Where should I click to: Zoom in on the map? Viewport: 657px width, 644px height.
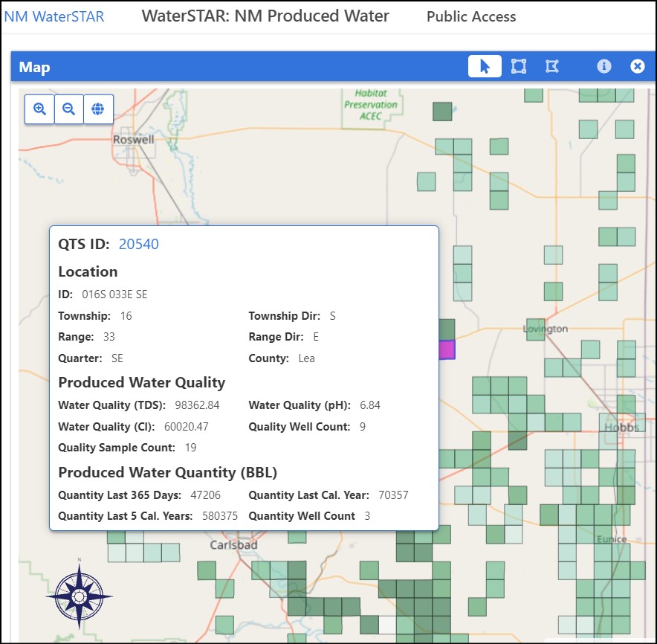tap(39, 109)
